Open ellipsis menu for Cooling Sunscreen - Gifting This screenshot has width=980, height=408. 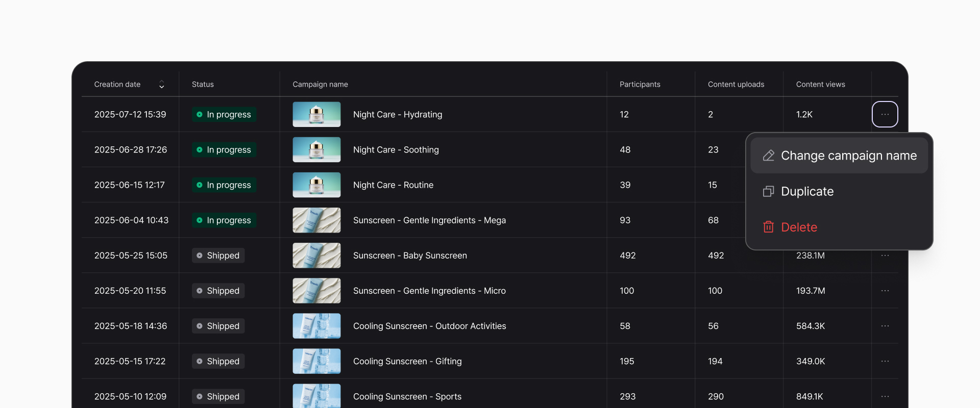(885, 361)
